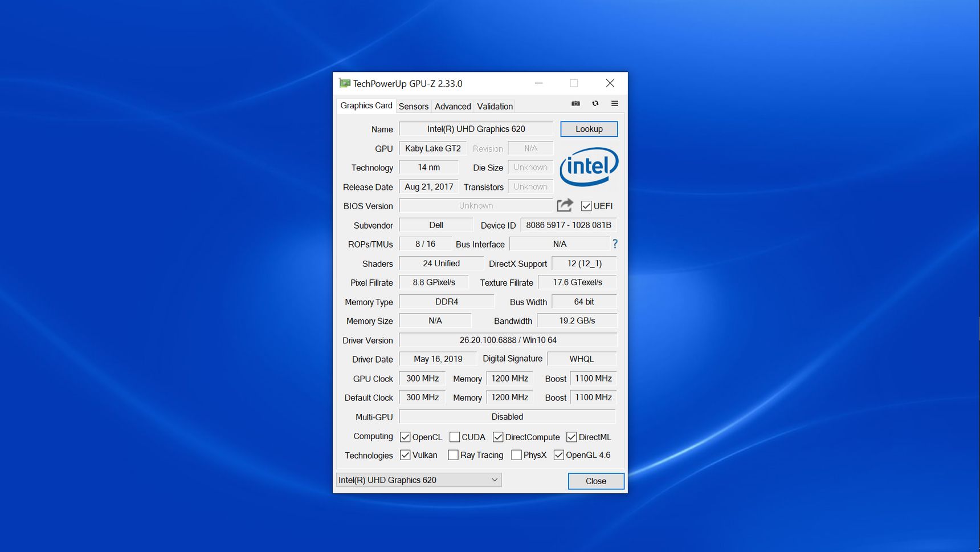Viewport: 980px width, 552px height.
Task: Click the Memory Size N/A field
Action: pyautogui.click(x=435, y=320)
